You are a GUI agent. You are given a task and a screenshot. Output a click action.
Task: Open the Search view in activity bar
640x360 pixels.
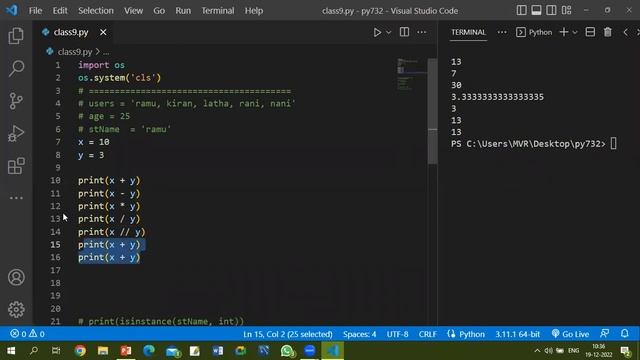(x=16, y=68)
